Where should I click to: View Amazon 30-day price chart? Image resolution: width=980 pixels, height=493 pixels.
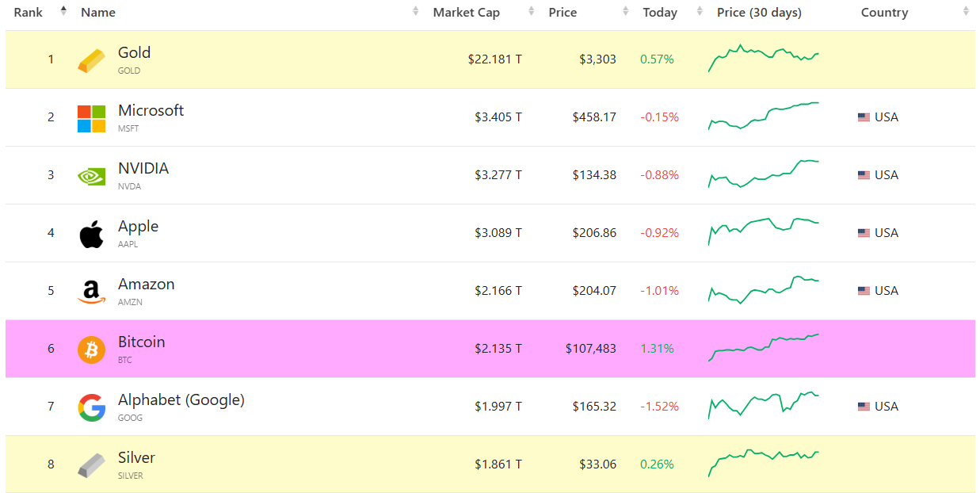click(763, 290)
